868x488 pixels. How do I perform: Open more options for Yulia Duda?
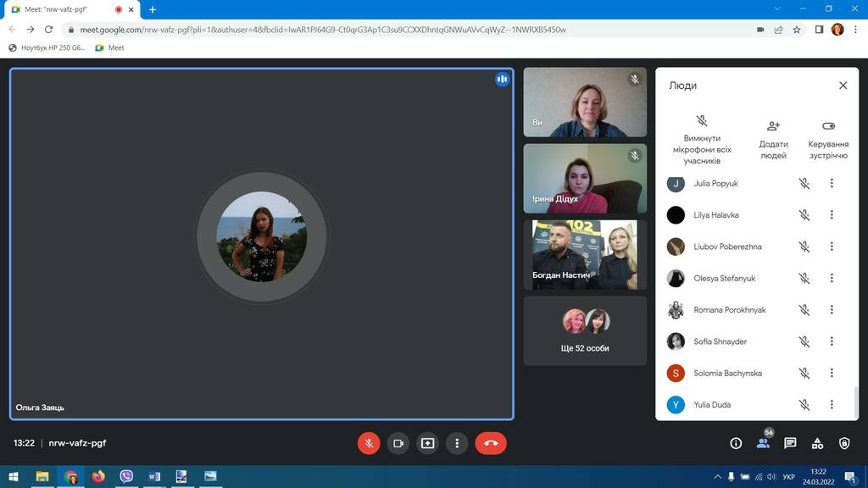click(832, 405)
